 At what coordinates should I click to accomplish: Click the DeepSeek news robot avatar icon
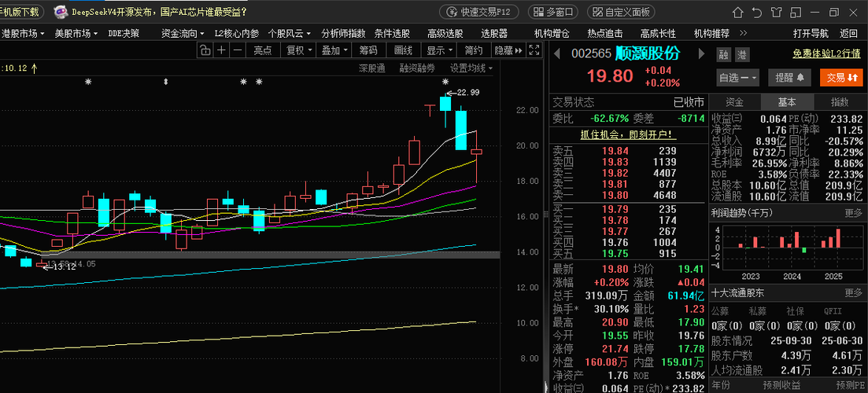(61, 12)
